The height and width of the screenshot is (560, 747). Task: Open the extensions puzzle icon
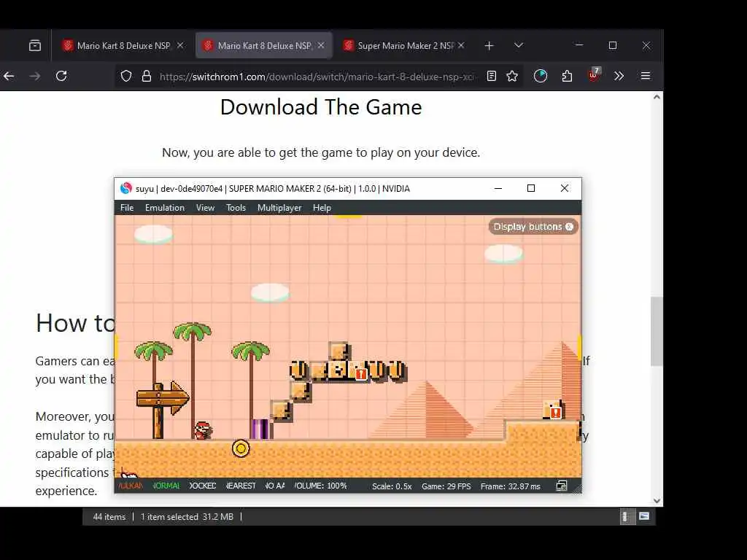[567, 76]
